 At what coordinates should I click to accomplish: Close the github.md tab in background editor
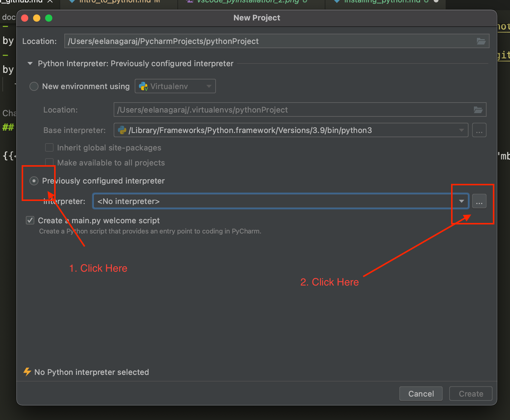[x=50, y=2]
